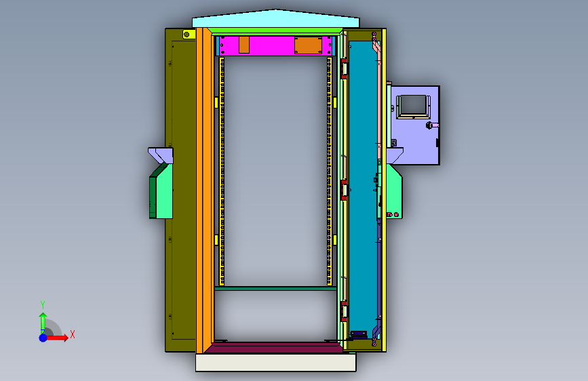Select the bright green top frame bar
Screen dimensions: 588x381
[275, 31]
